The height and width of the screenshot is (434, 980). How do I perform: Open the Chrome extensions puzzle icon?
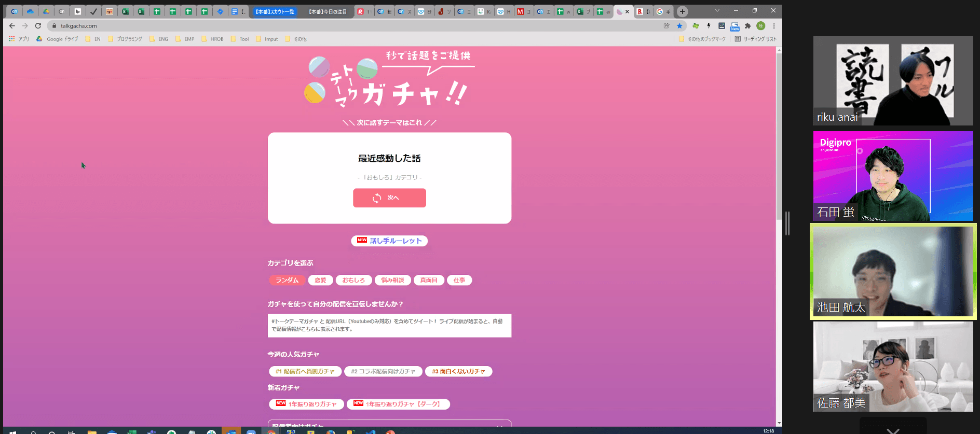[x=747, y=26]
